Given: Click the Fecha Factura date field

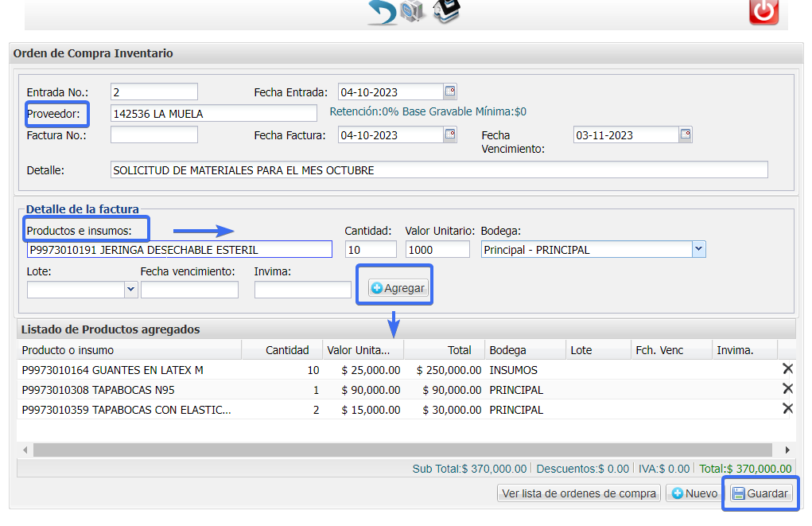Looking at the screenshot, I should 390,134.
